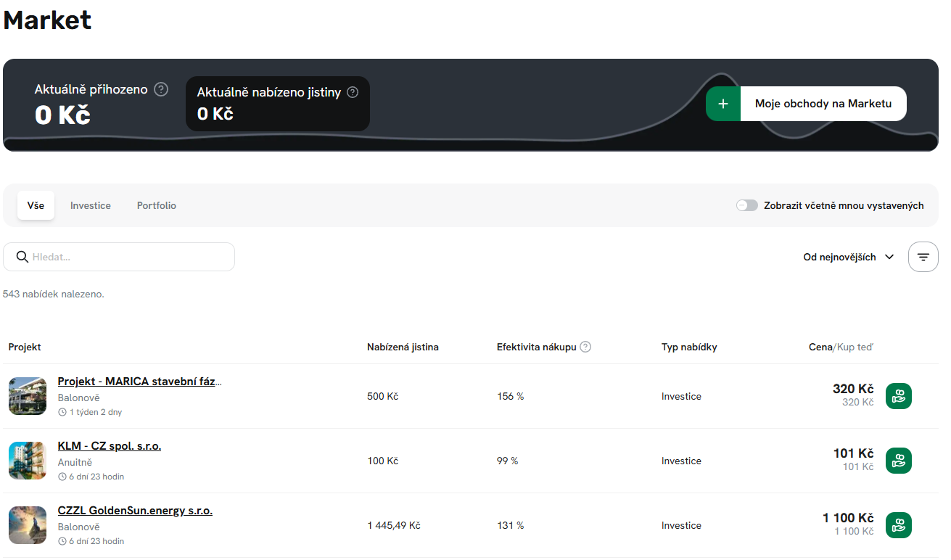Image resolution: width=951 pixels, height=560 pixels.
Task: Select the Vše tab
Action: point(36,205)
